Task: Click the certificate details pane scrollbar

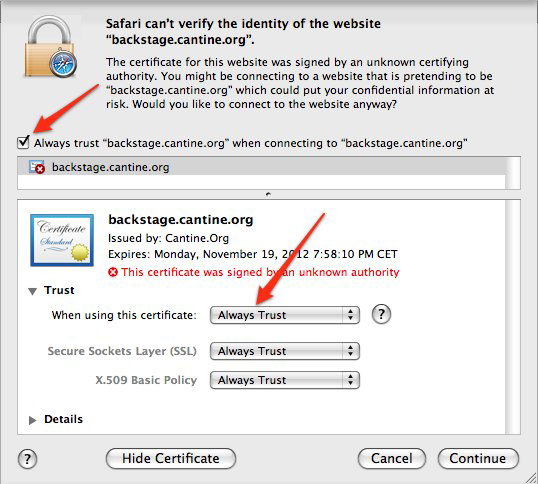Action: (513, 317)
